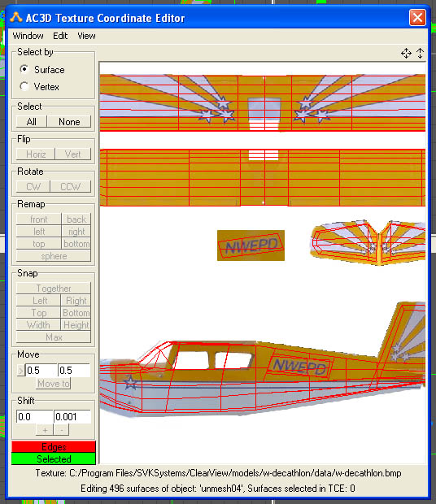This screenshot has width=436, height=504.
Task: Click Snap Width button
Action: coord(38,325)
